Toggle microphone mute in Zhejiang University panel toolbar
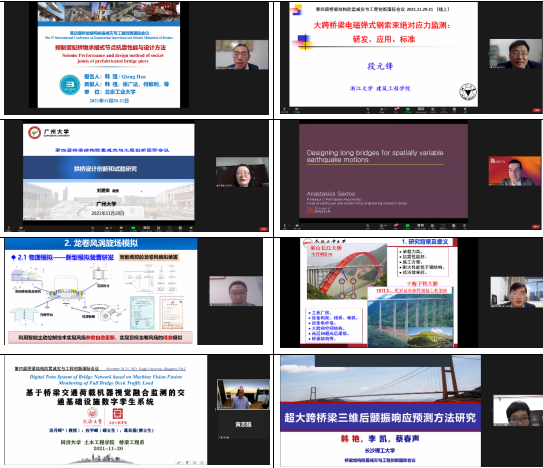Viewport: 543px width, 468px height. pyautogui.click(x=284, y=109)
